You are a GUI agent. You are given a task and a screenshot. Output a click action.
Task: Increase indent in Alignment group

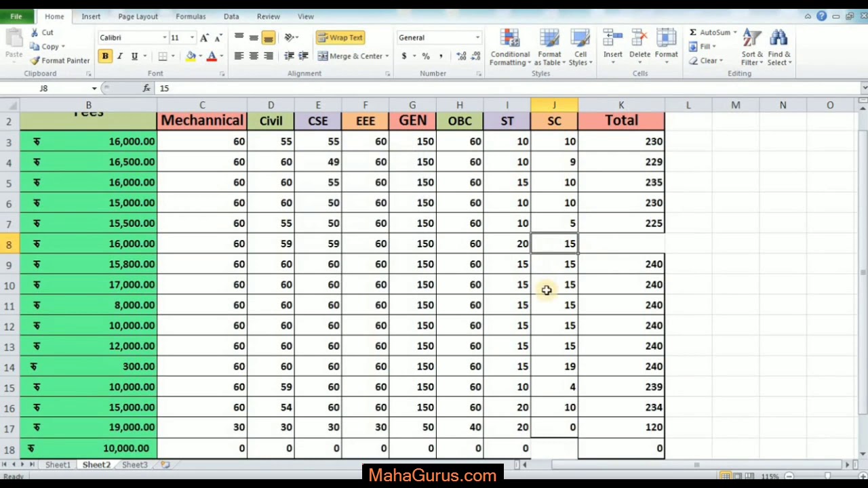303,56
